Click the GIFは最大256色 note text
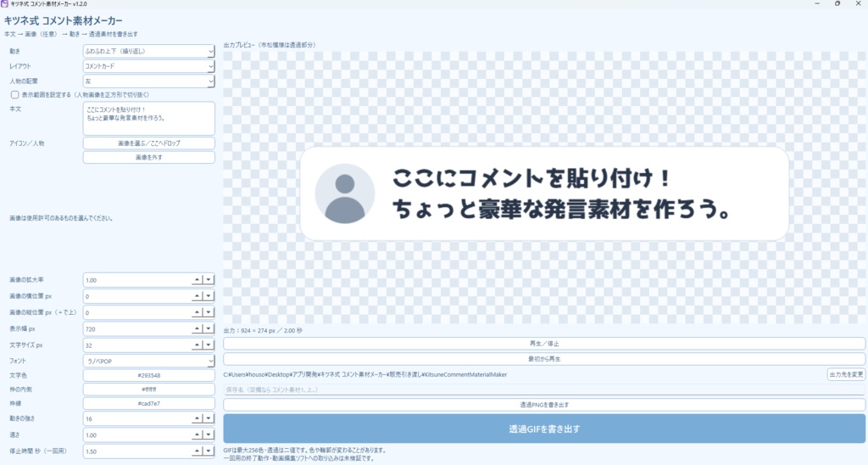Viewport: 868px width, 465px height. click(304, 451)
